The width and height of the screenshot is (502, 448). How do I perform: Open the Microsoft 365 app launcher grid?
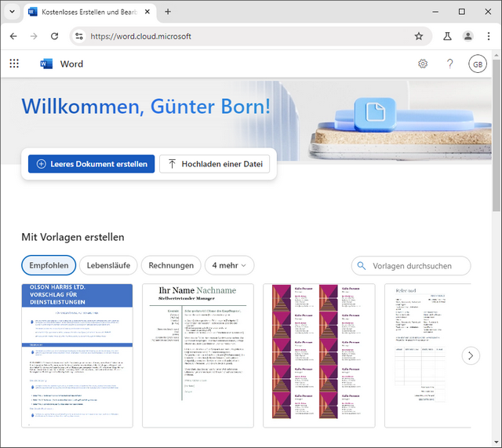[14, 64]
